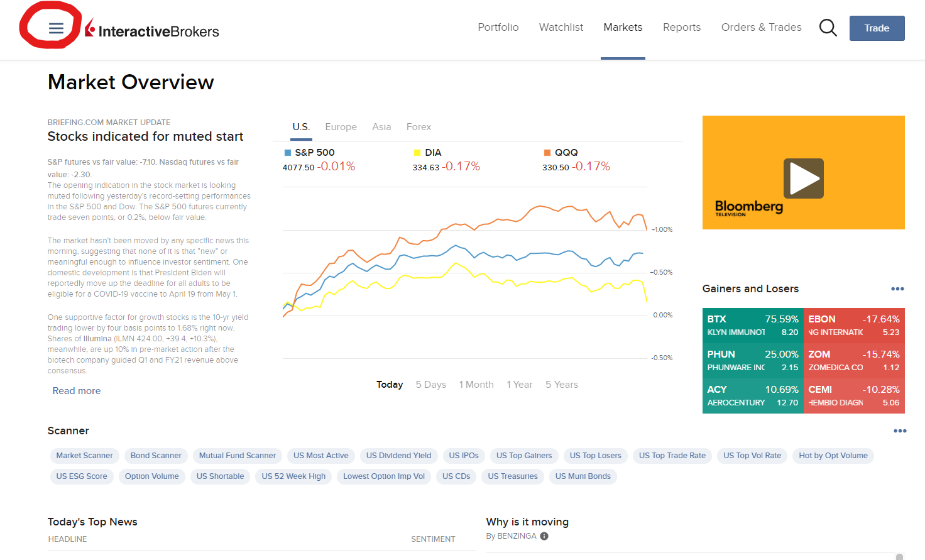925x560 pixels.
Task: Open the Watchlist tab
Action: (561, 28)
